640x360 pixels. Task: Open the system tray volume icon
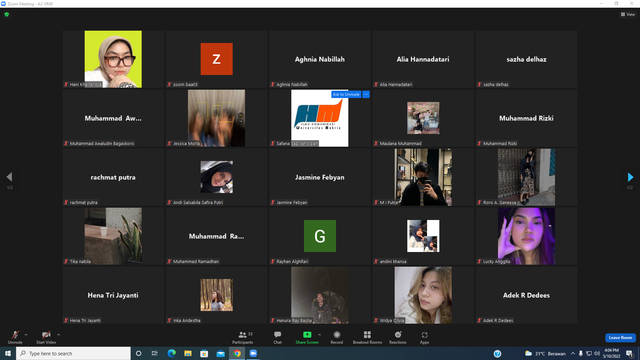point(597,353)
